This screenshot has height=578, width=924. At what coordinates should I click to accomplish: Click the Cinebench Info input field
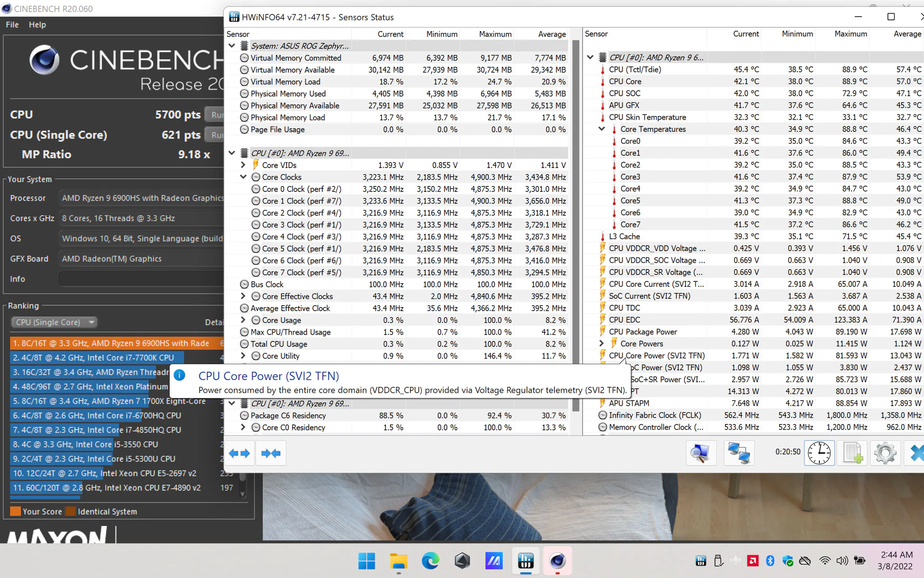click(x=141, y=279)
